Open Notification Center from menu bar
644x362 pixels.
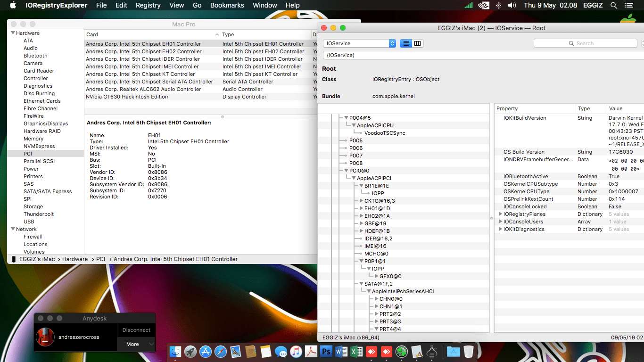click(x=630, y=6)
